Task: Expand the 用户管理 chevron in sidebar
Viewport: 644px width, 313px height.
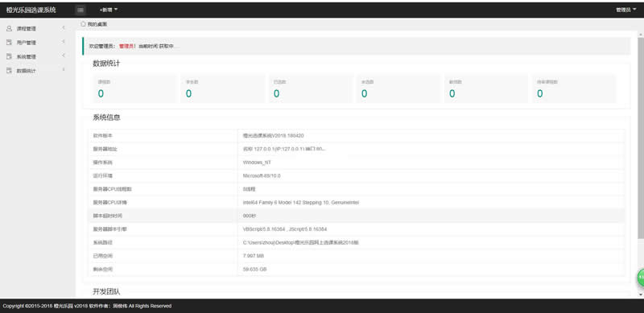Action: click(64, 42)
